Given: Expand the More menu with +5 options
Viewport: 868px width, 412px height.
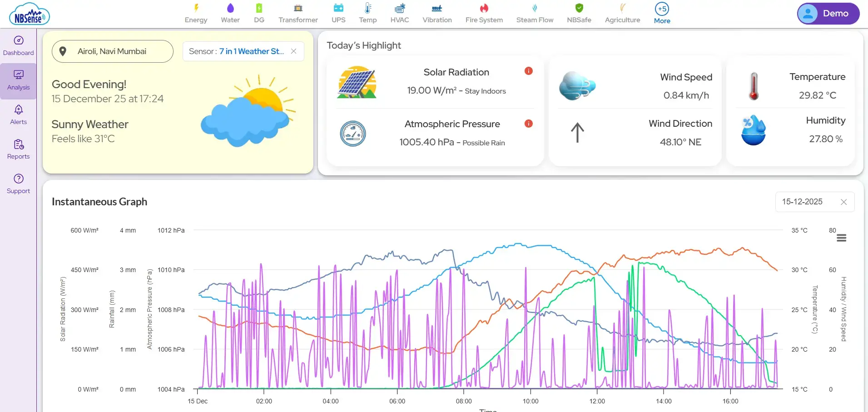Looking at the screenshot, I should [661, 12].
